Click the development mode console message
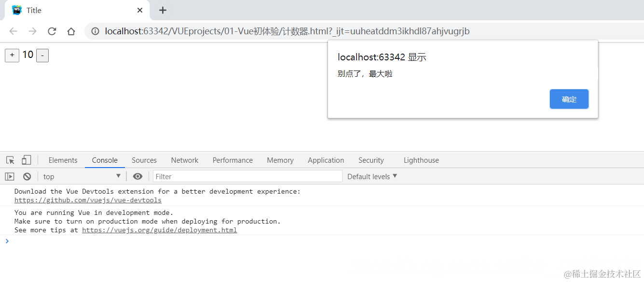The image size is (644, 282). [x=148, y=221]
